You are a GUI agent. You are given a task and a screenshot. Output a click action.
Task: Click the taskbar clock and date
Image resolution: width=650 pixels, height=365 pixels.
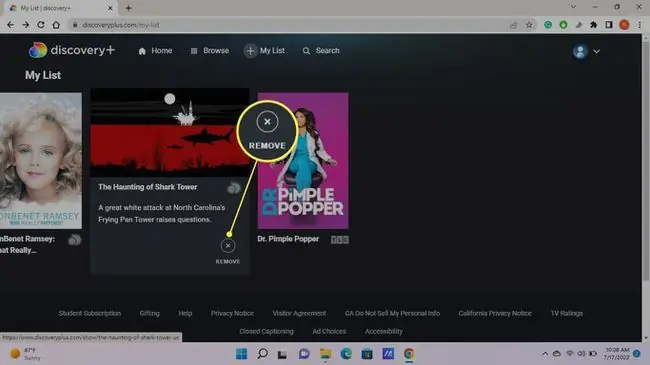click(617, 354)
